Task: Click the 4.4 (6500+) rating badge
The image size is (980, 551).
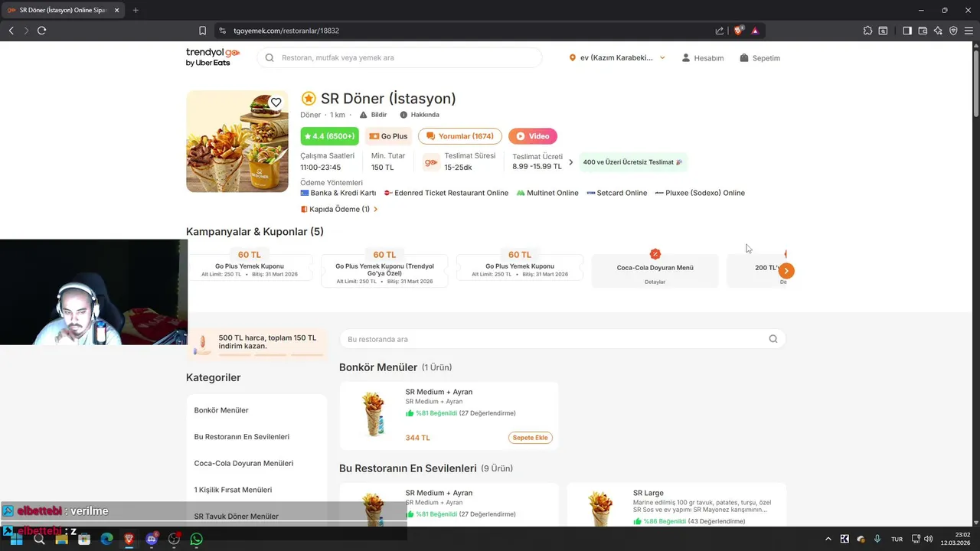Action: 329,136
